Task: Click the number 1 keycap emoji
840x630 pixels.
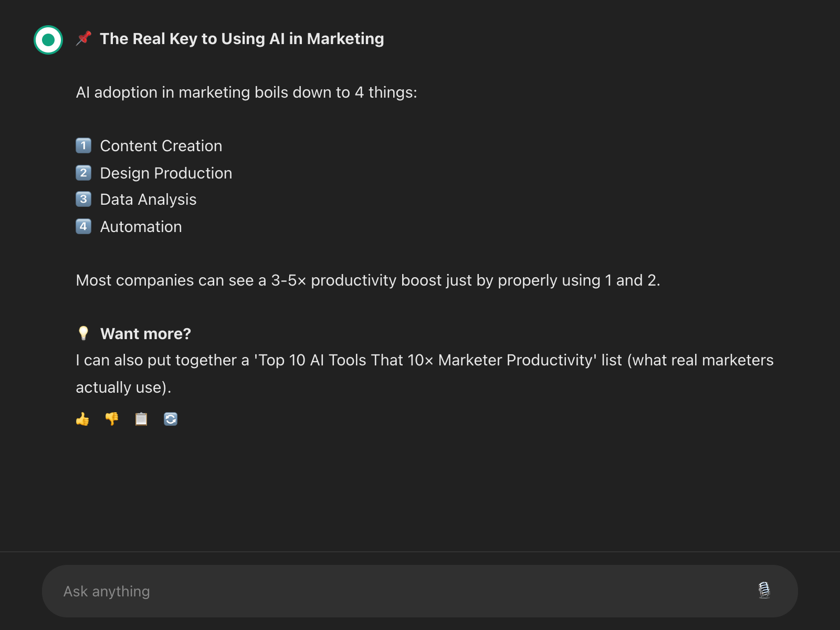Action: (83, 145)
